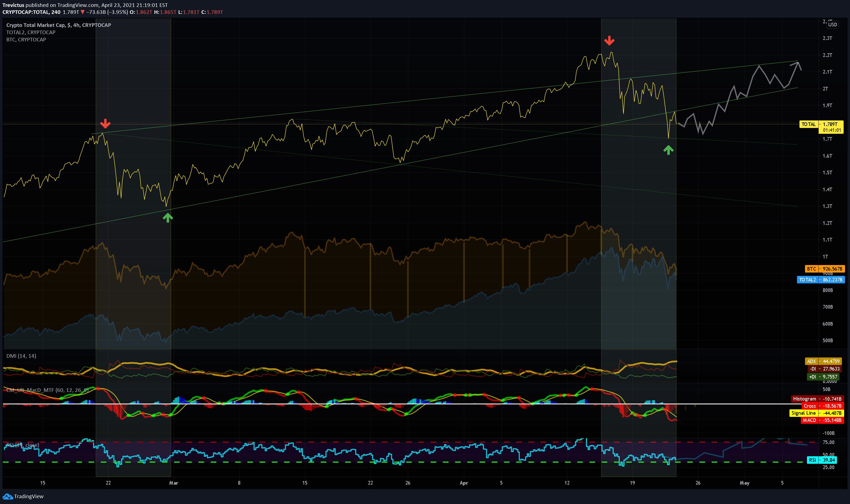850x504 pixels.
Task: Open the CM_Ult_MacD_MTF indicator legend
Action: click(47, 390)
